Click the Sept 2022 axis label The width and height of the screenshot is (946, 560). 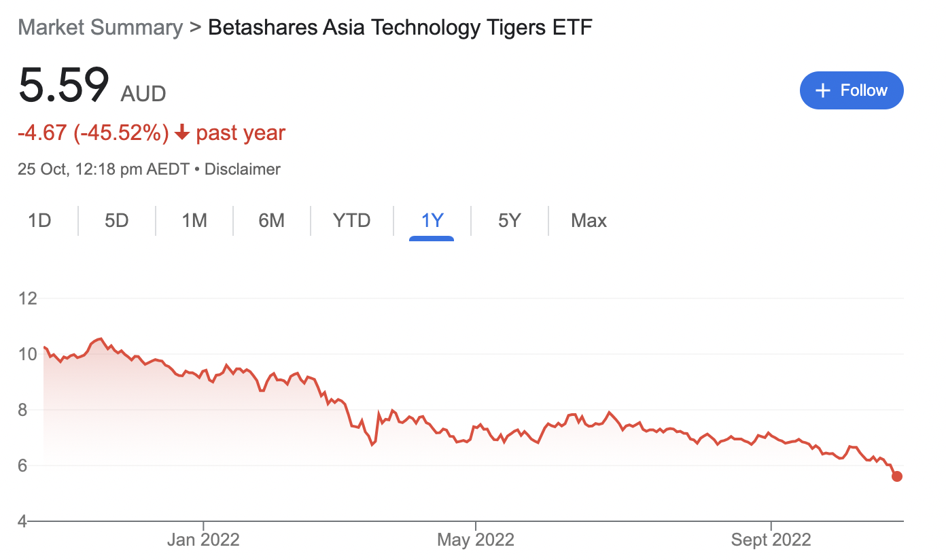pos(771,540)
